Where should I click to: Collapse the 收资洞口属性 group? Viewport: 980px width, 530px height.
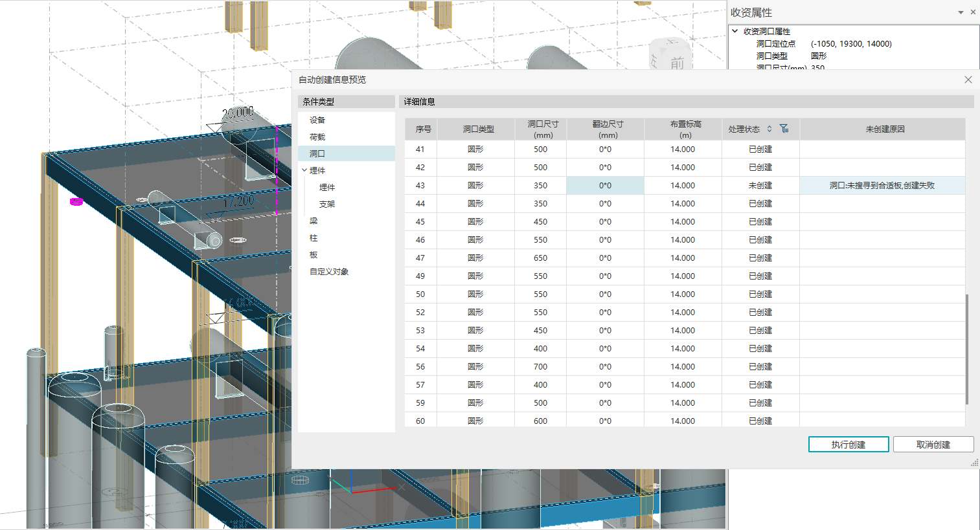point(735,31)
